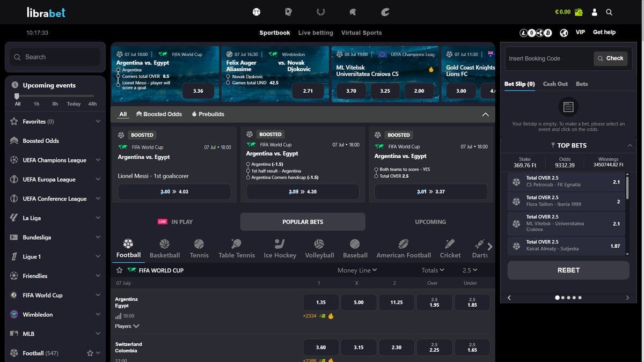The width and height of the screenshot is (644, 362).
Task: Go to next top bets slide arrow
Action: pyautogui.click(x=627, y=298)
